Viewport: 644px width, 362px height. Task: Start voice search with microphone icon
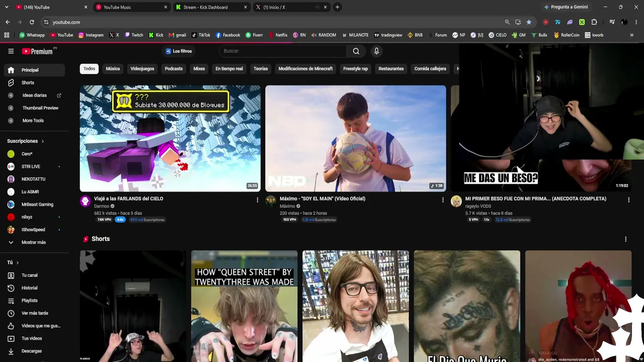376,51
